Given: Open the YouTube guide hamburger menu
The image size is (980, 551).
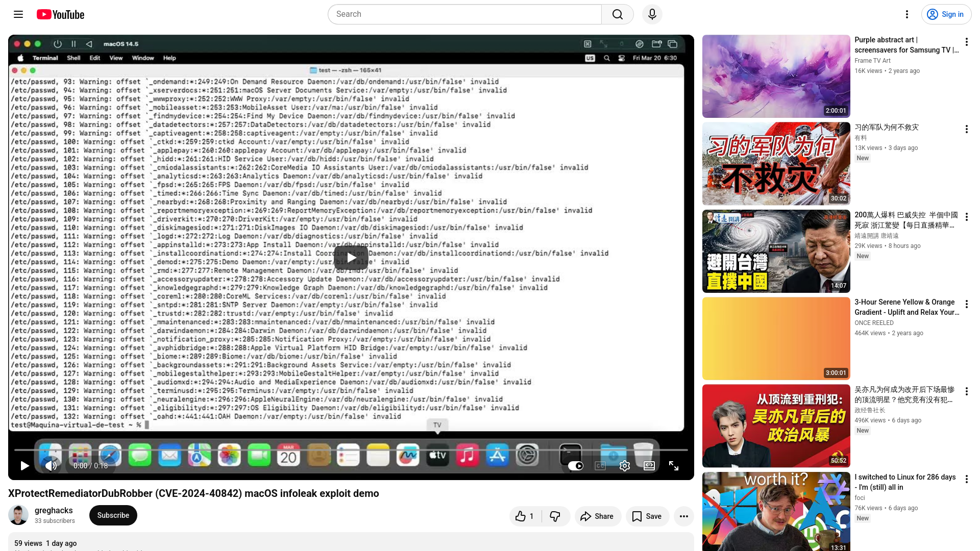Looking at the screenshot, I should tap(18, 14).
